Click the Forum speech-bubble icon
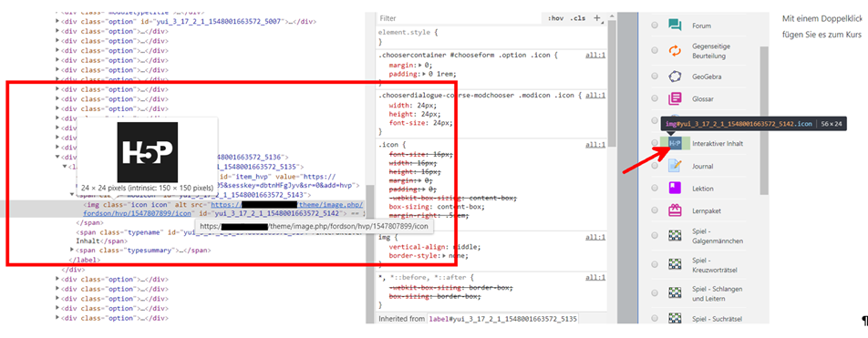 675,26
